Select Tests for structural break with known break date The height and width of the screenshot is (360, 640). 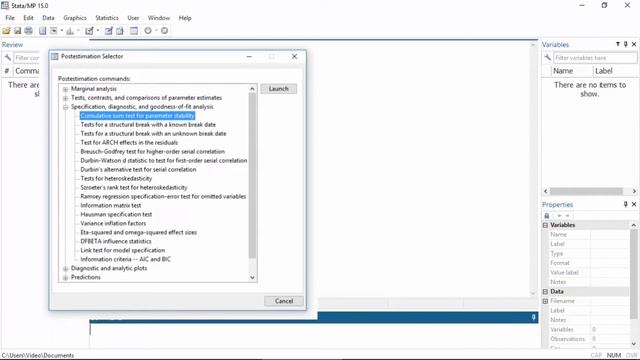point(148,125)
